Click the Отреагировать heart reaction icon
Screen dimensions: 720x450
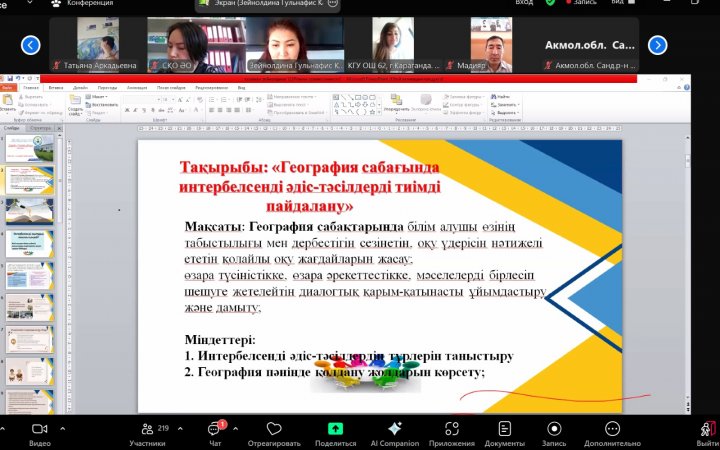click(274, 429)
